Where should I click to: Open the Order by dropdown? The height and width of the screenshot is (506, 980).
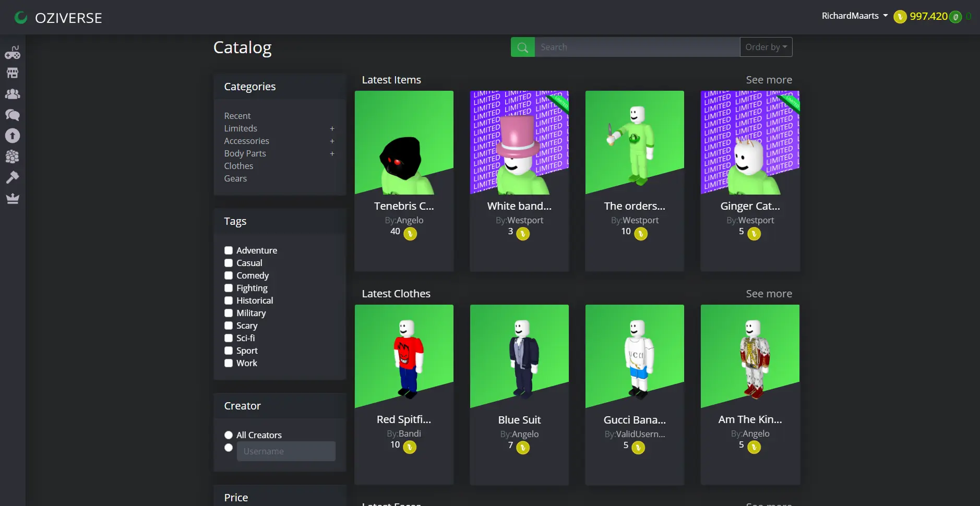(x=766, y=46)
